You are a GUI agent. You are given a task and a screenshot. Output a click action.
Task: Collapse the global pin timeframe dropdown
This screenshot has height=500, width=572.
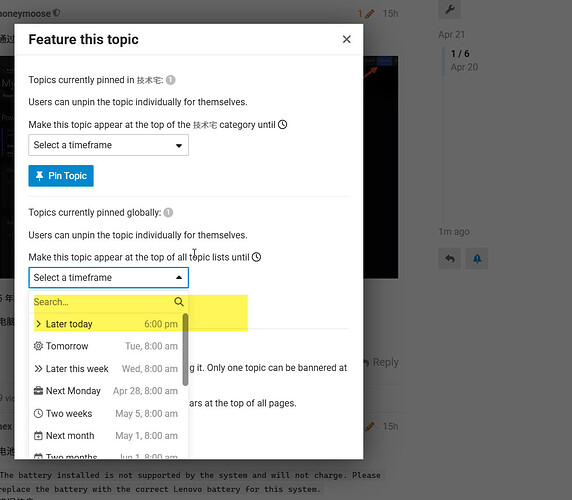[x=108, y=278]
